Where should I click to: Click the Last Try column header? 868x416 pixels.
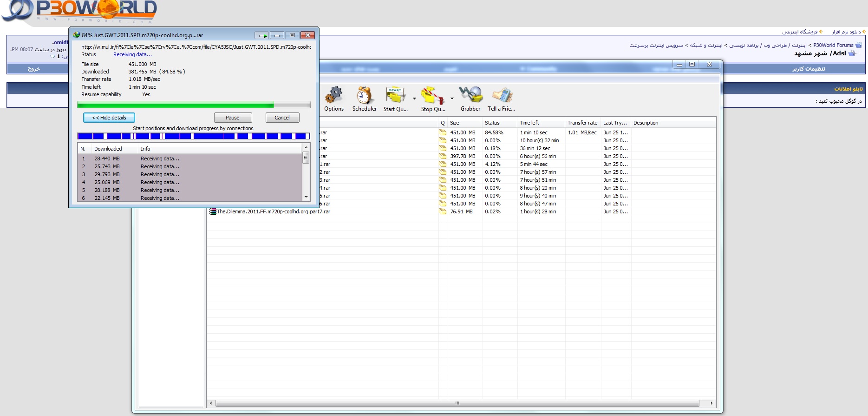click(x=616, y=123)
